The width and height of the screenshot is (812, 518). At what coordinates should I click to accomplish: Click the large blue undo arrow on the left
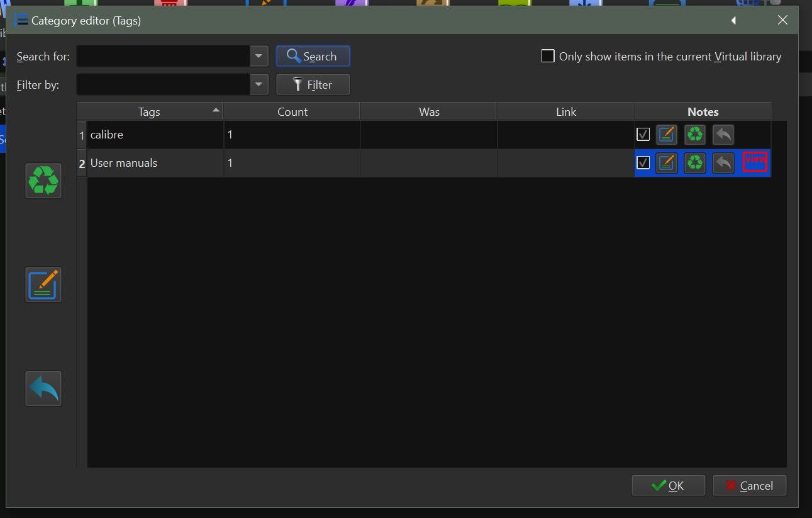(43, 388)
